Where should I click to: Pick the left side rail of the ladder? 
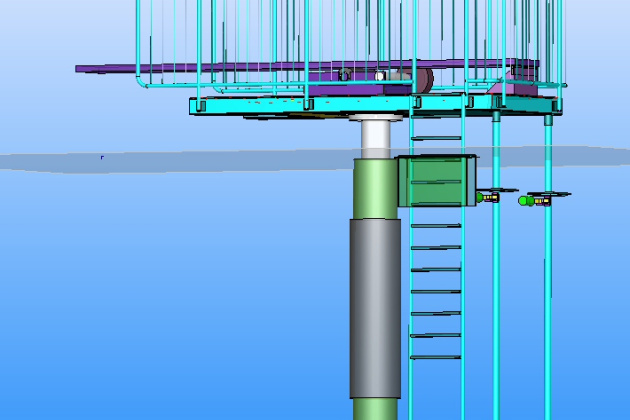point(410,300)
